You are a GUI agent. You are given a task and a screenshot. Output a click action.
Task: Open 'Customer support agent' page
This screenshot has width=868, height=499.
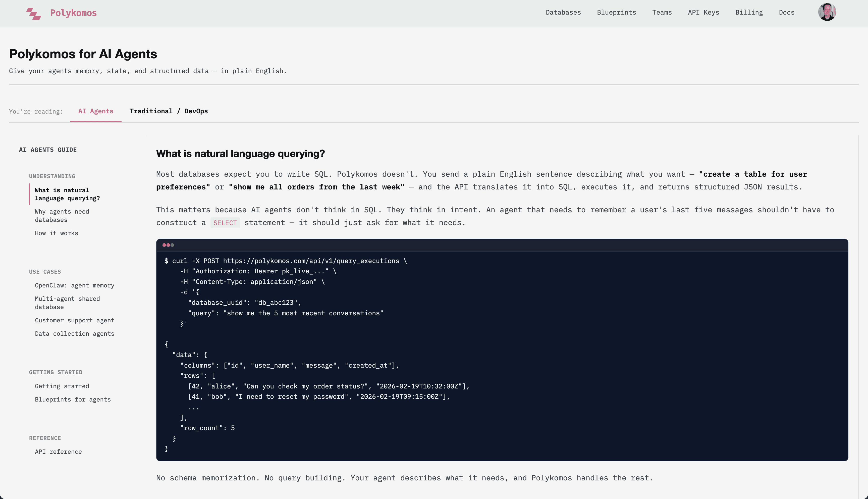click(75, 320)
